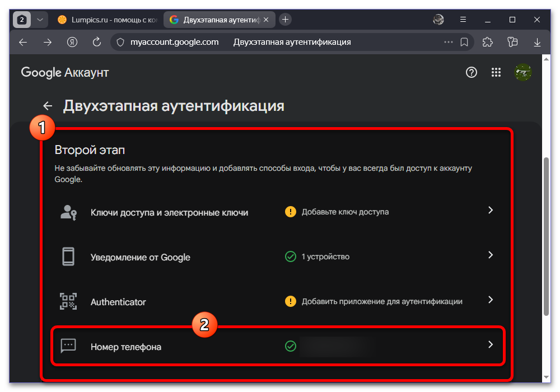The height and width of the screenshot is (392, 560).
Task: Click the Authenticator QR code icon
Action: (68, 301)
